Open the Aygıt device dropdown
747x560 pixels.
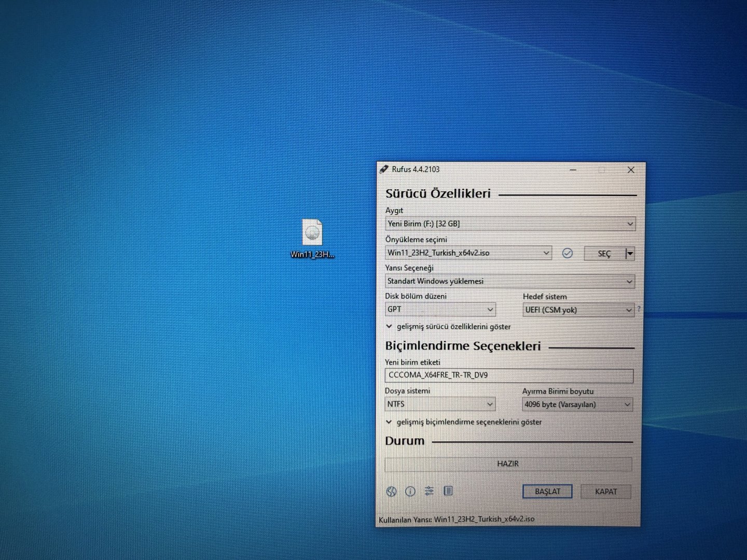(x=510, y=224)
